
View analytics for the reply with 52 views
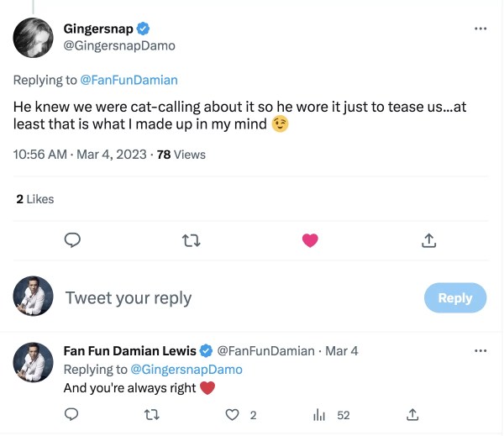click(319, 414)
